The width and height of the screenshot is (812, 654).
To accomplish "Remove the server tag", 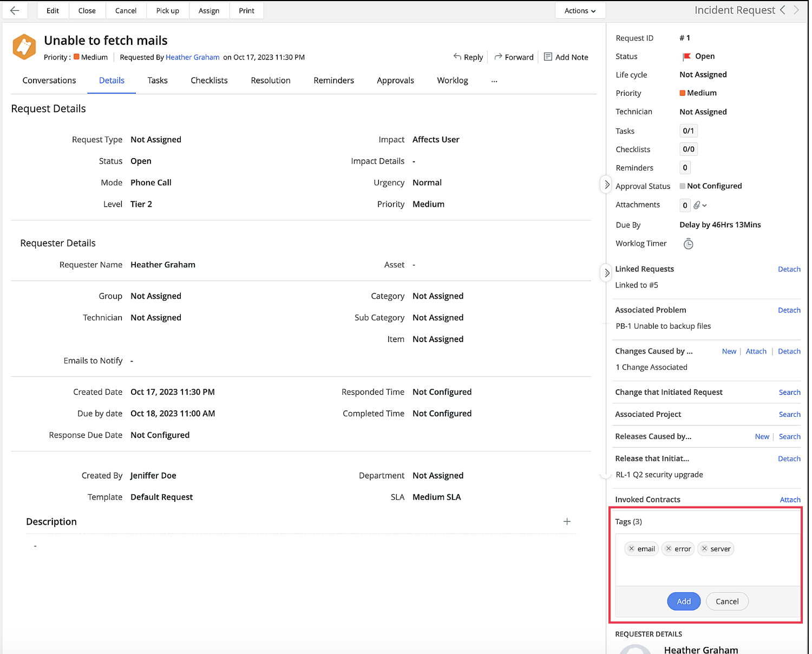I will click(704, 548).
